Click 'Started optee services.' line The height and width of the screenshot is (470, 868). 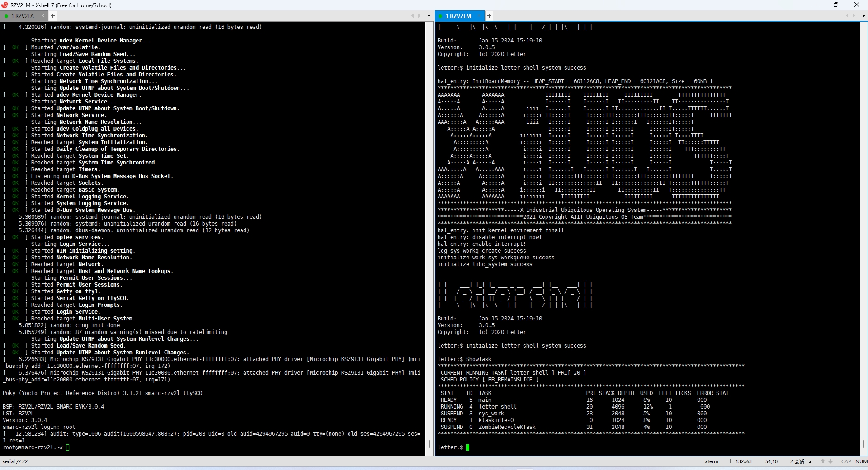(x=53, y=237)
